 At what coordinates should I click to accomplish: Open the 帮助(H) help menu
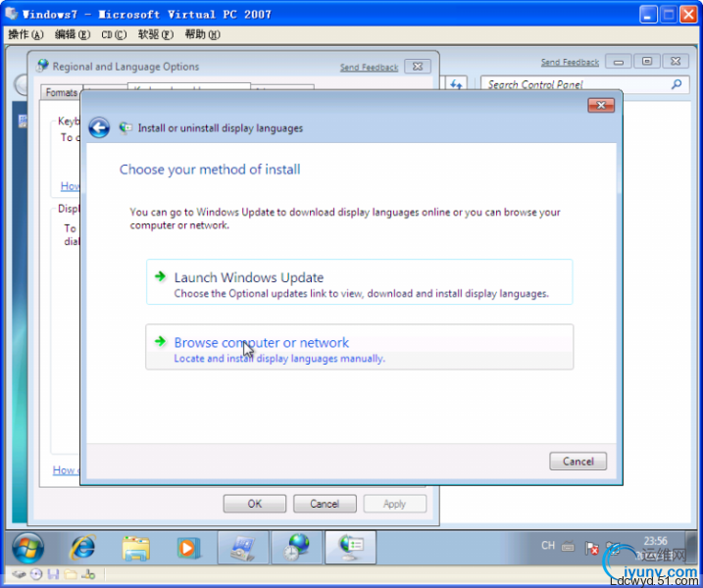[203, 34]
